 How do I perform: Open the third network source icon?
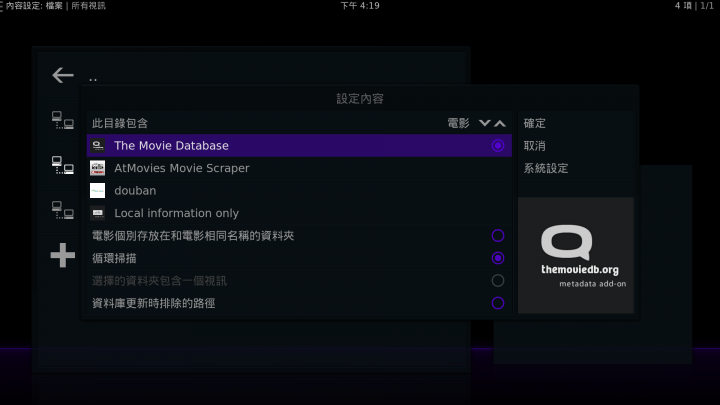(63, 210)
